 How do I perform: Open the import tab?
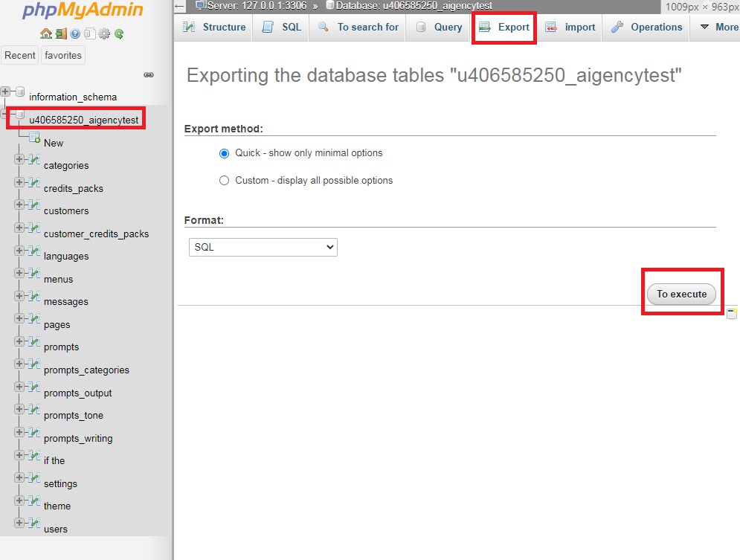click(x=570, y=28)
